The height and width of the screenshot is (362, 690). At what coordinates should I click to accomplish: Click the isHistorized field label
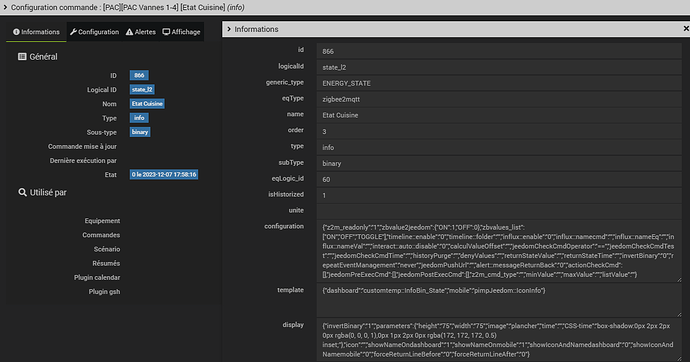(x=286, y=194)
